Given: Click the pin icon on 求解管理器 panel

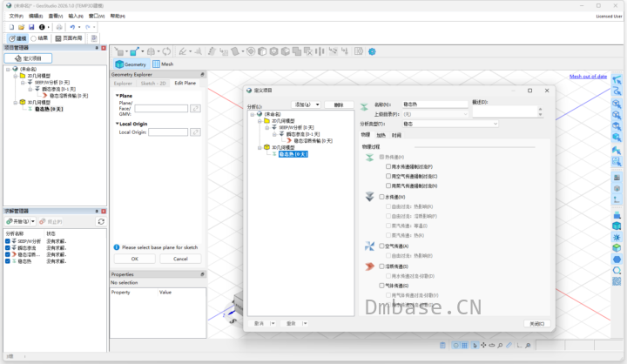Looking at the screenshot, I should point(97,211).
